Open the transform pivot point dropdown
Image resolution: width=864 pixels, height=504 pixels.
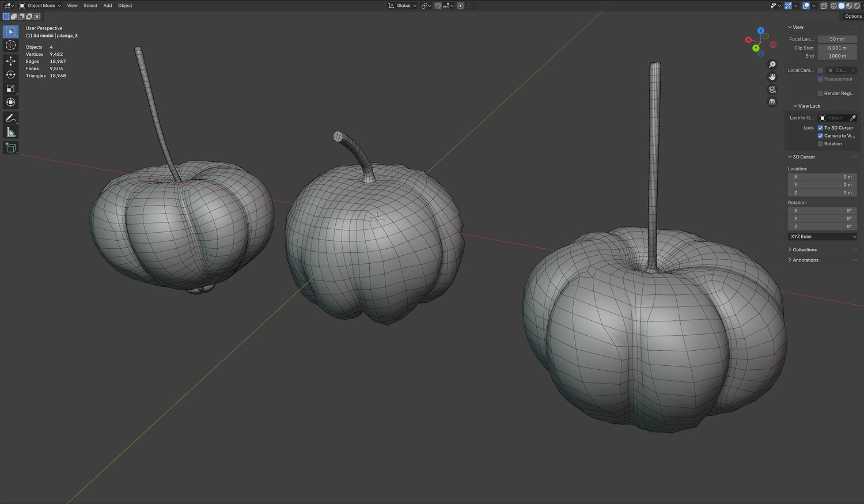[426, 6]
